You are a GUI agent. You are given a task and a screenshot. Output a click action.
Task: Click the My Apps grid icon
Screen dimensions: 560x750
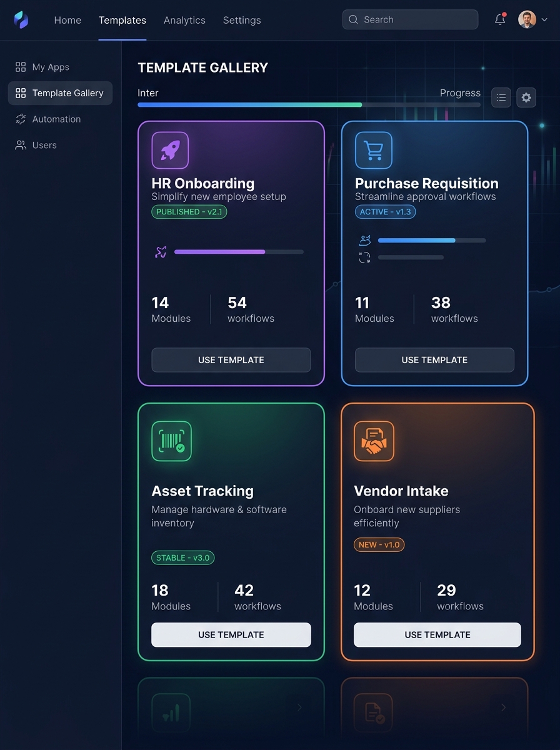coord(21,67)
